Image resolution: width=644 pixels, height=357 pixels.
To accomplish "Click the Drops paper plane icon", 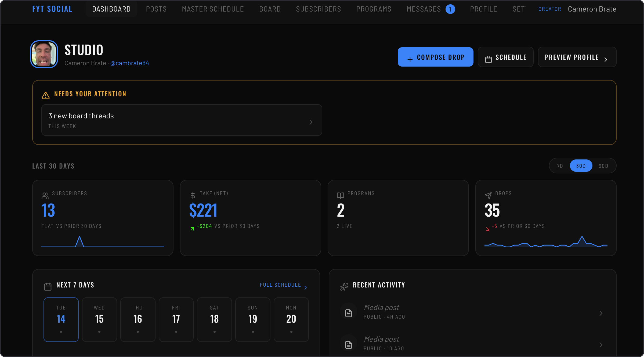I will click(488, 196).
